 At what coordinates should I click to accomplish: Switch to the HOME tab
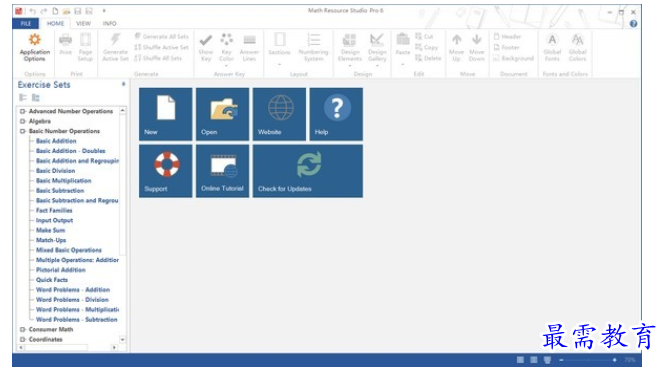pos(55,23)
